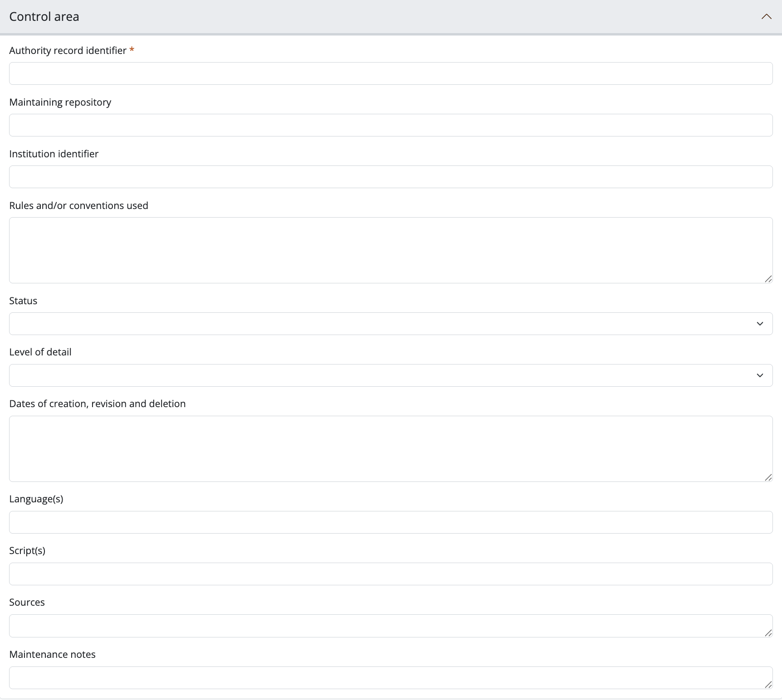The height and width of the screenshot is (700, 782).
Task: Click the "Maintaining repository" label
Action: coord(60,102)
